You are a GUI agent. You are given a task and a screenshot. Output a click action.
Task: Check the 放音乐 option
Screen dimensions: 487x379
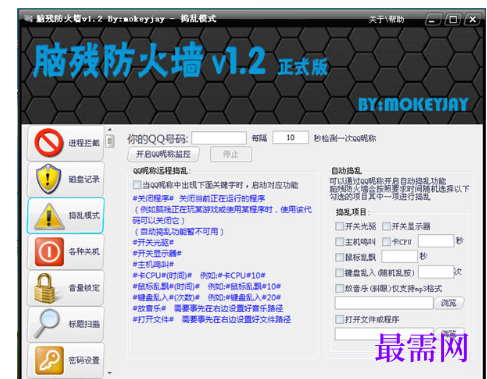(339, 288)
